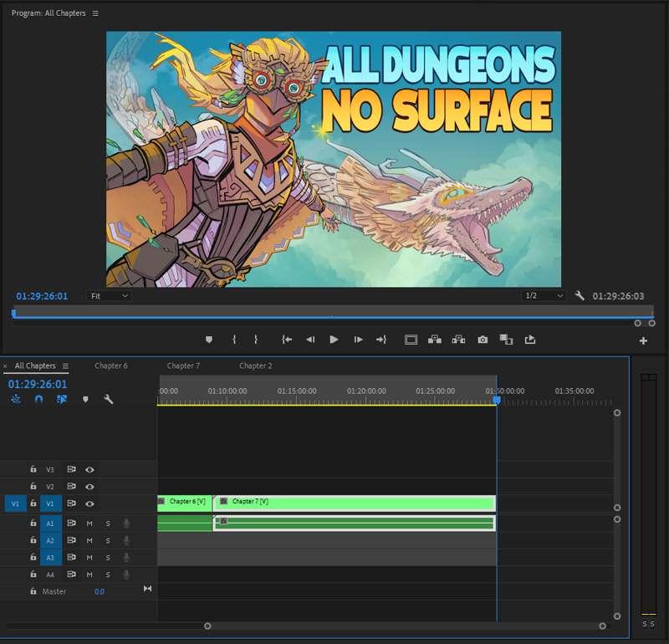The width and height of the screenshot is (669, 644).
Task: Click the Program monitor playhead on scrub bar
Action: pos(14,314)
